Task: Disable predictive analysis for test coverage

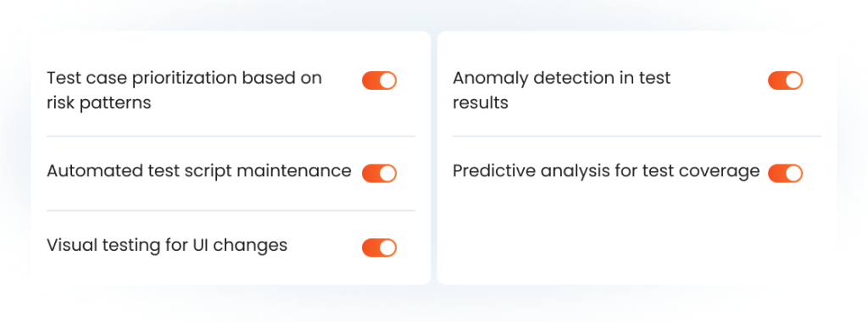Action: (x=785, y=173)
